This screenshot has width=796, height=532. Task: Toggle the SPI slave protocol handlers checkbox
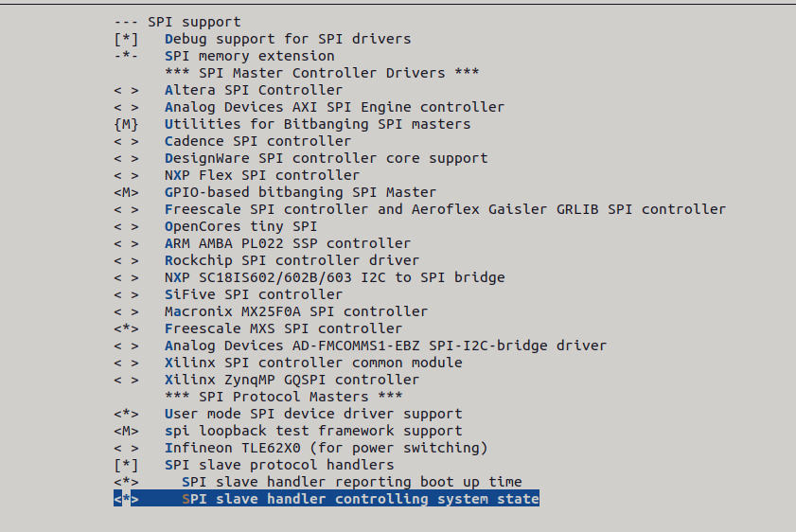[126, 465]
